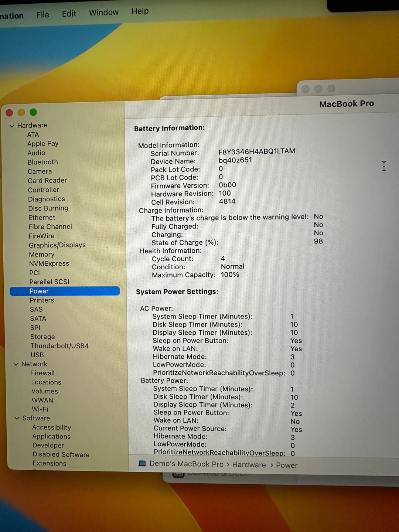Select Disabled Software in the sidebar

tap(61, 454)
